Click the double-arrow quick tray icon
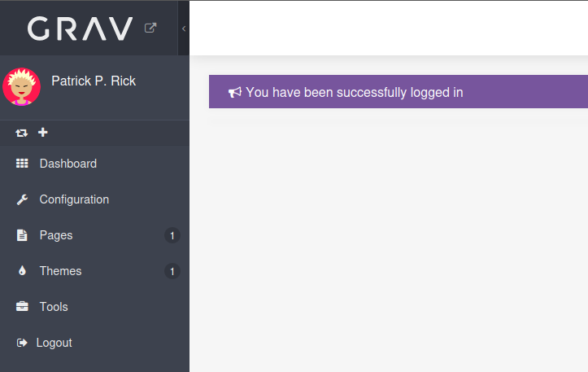588x372 pixels. pyautogui.click(x=22, y=133)
